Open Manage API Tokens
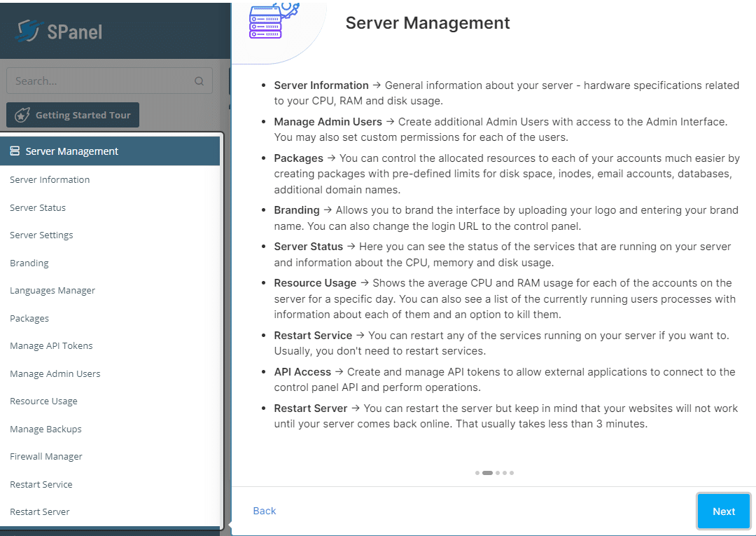The image size is (756, 536). (x=51, y=346)
